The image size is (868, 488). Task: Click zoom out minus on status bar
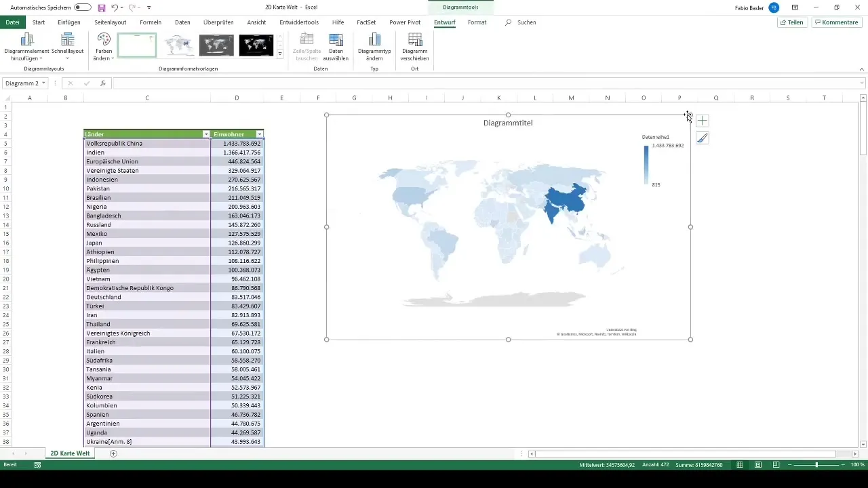pos(791,465)
